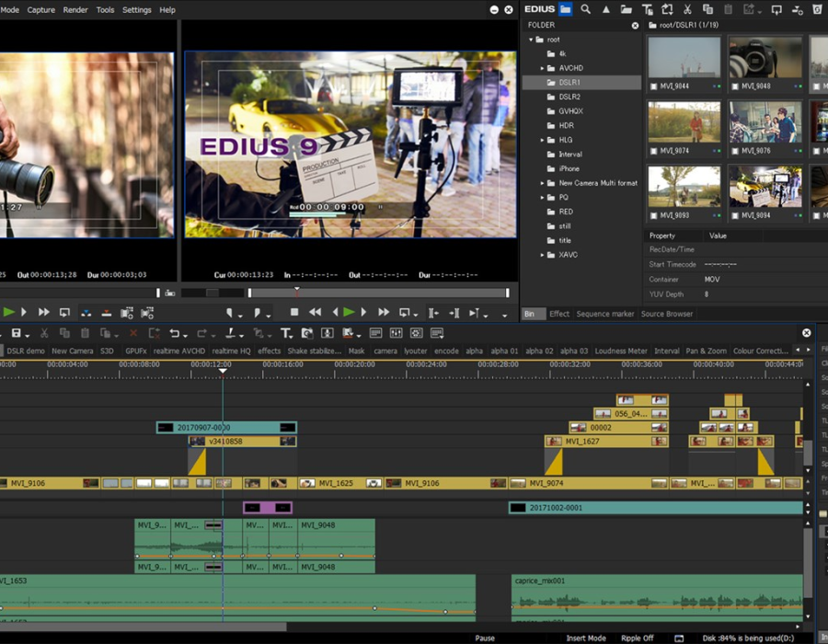Open the Undo history dropdown arrow
This screenshot has height=644, width=828.
(185, 335)
